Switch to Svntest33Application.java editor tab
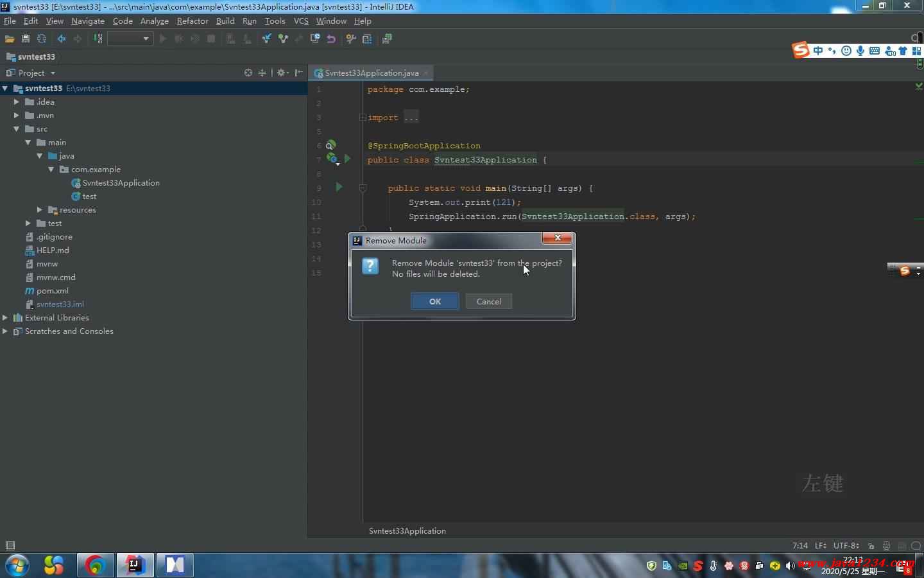This screenshot has height=578, width=924. click(x=372, y=73)
